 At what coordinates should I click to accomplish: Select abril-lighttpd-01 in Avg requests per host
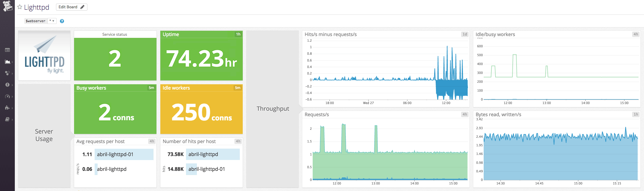pos(115,154)
